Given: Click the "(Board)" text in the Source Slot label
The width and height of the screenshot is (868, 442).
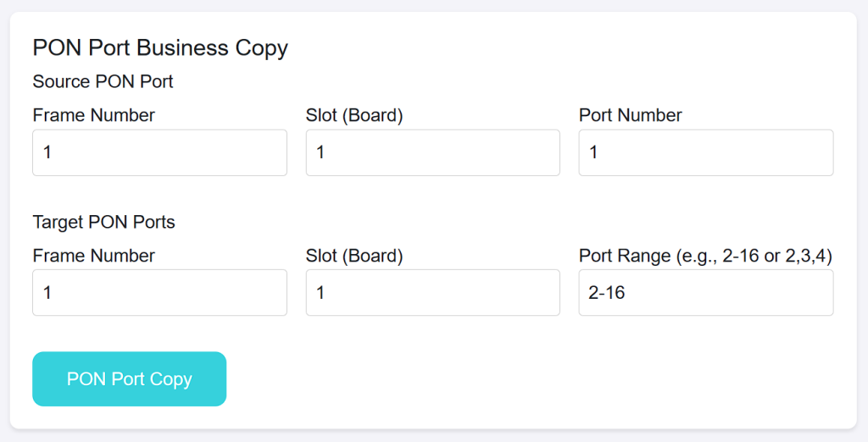Looking at the screenshot, I should coord(373,115).
